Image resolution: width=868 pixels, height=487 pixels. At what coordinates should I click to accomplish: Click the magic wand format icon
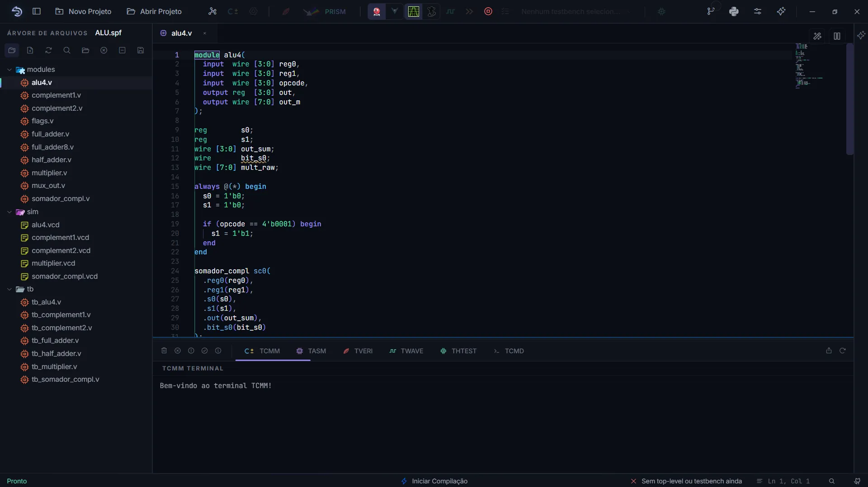tap(817, 36)
